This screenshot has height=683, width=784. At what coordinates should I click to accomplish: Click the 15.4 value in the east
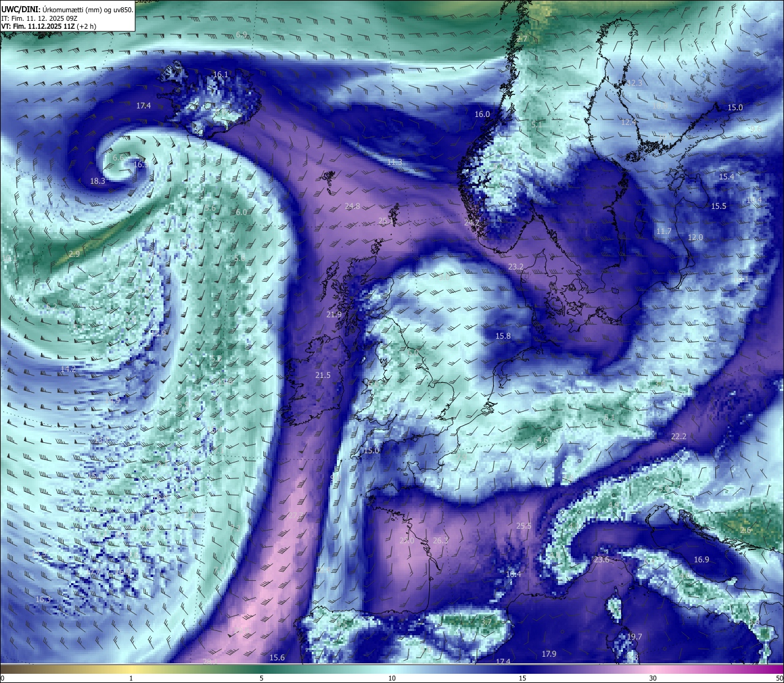click(x=726, y=177)
